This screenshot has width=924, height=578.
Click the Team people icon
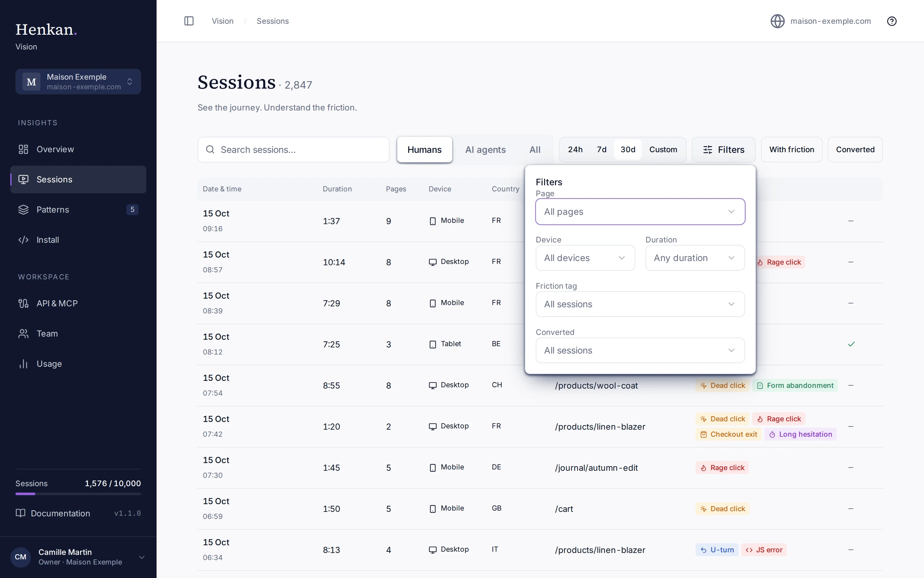(24, 333)
